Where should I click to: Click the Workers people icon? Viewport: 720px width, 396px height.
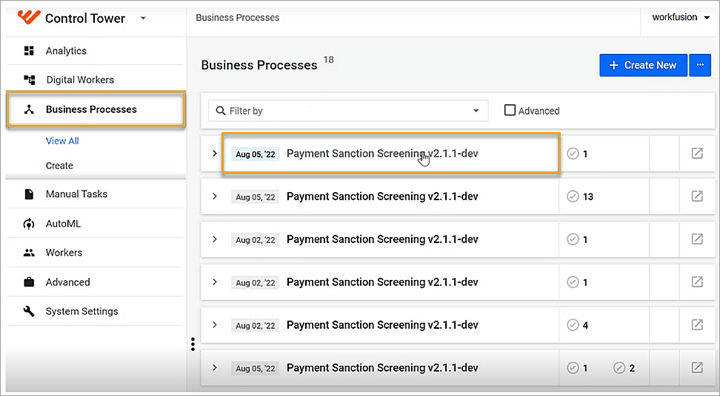29,253
